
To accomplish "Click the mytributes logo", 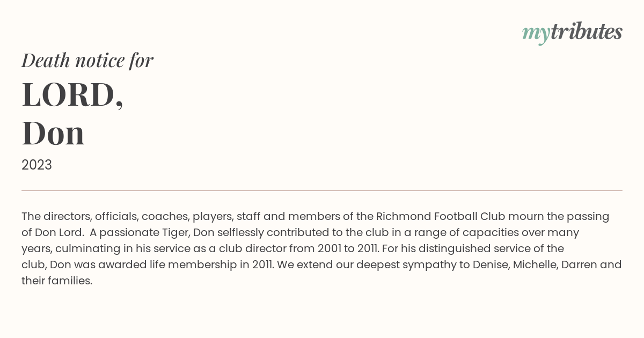I will click(x=572, y=33).
